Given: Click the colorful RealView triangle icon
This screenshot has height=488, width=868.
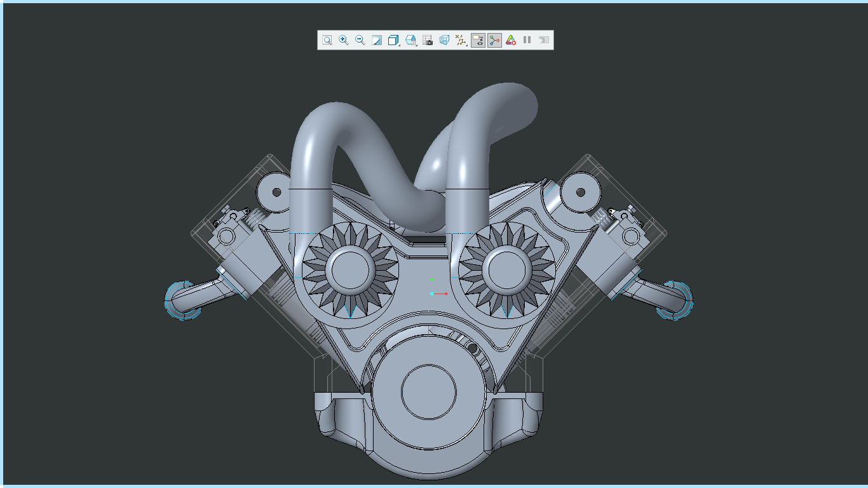Looking at the screenshot, I should pyautogui.click(x=512, y=39).
